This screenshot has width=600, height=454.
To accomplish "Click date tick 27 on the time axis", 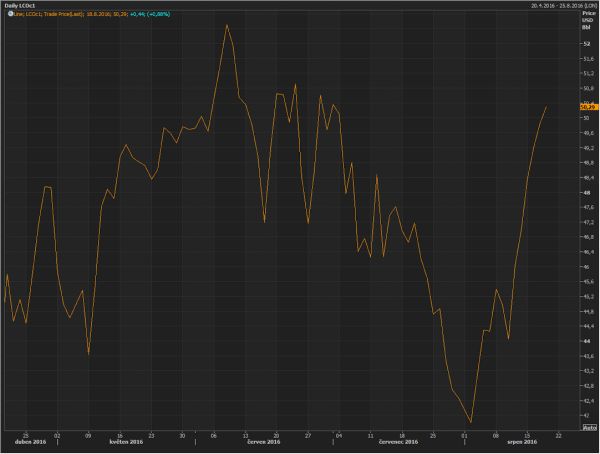I will click(308, 434).
